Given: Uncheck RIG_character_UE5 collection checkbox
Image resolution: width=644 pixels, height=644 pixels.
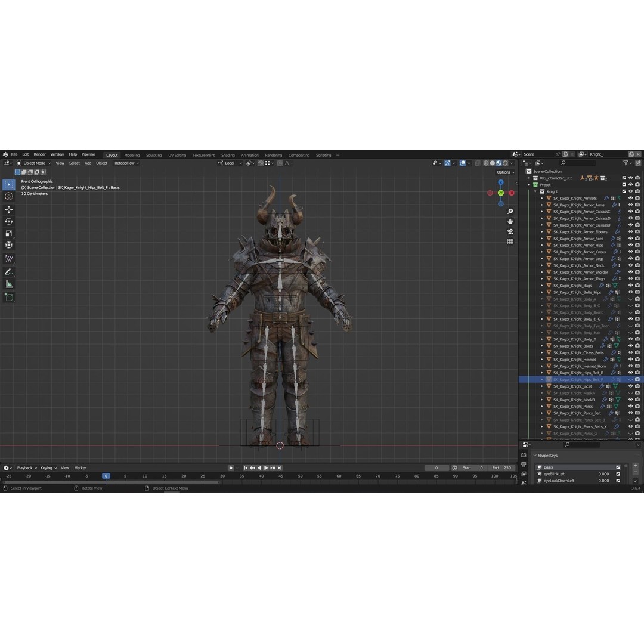Looking at the screenshot, I should tap(624, 178).
